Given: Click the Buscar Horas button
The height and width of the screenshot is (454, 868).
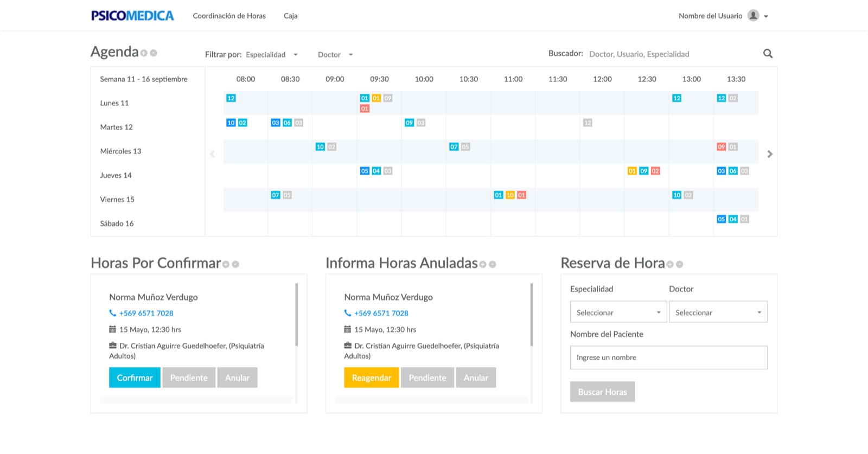Looking at the screenshot, I should tap(602, 392).
